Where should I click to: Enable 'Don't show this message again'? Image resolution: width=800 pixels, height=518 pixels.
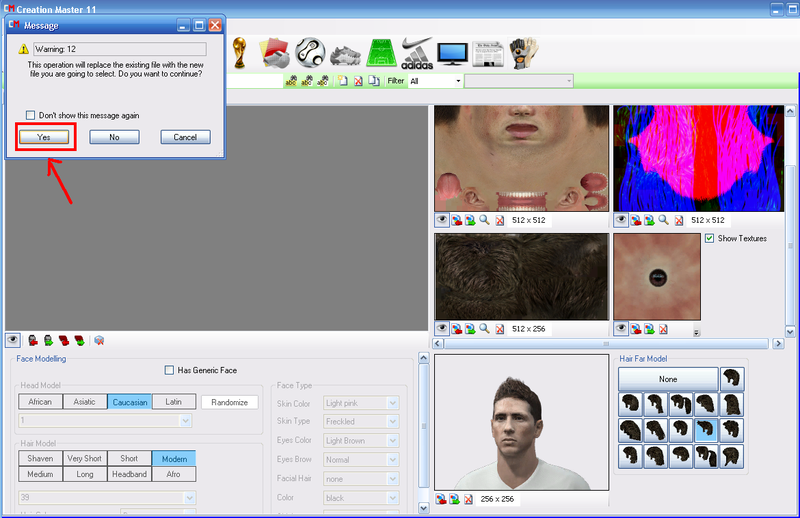click(32, 115)
